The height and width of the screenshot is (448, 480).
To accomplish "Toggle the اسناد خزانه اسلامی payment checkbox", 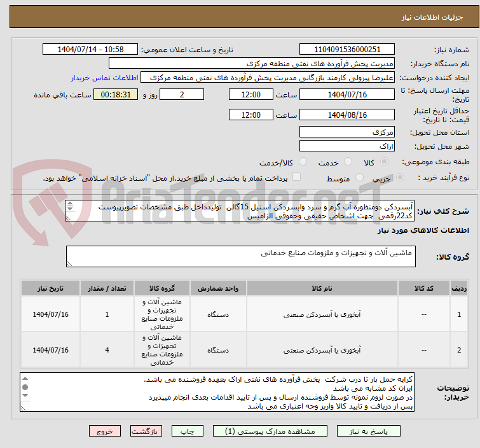I will (296, 178).
